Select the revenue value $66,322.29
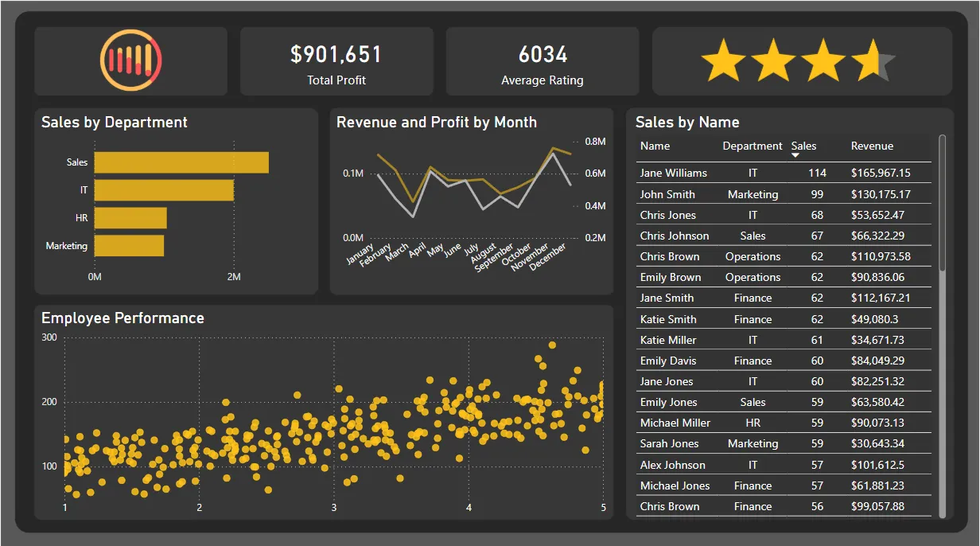Image resolution: width=980 pixels, height=546 pixels. point(877,236)
